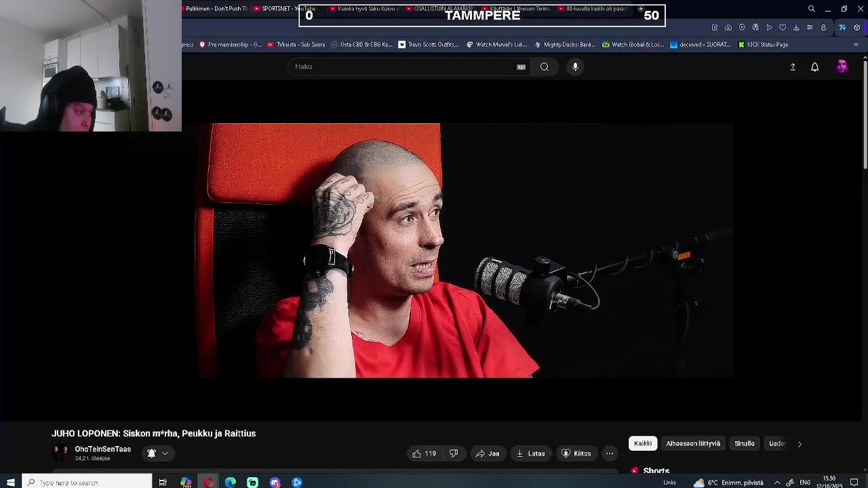Viewport: 868px width, 488px height.
Task: Open YouTube notifications bell
Action: (815, 66)
